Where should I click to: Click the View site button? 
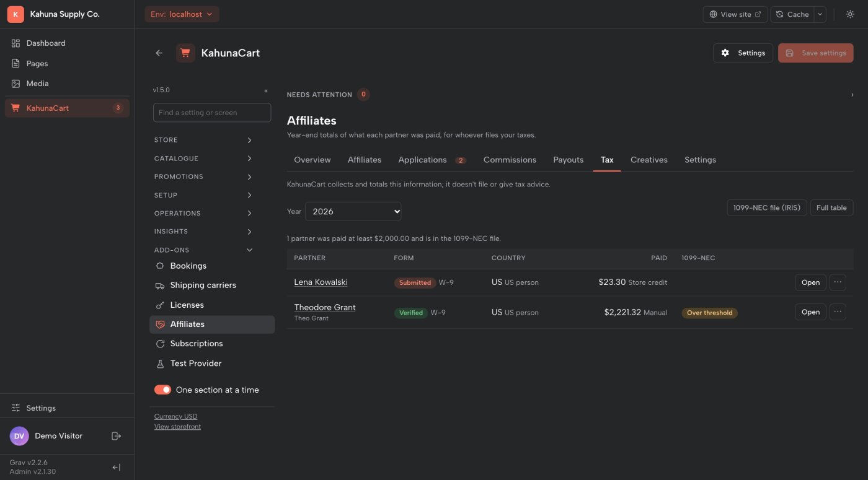[x=735, y=14]
